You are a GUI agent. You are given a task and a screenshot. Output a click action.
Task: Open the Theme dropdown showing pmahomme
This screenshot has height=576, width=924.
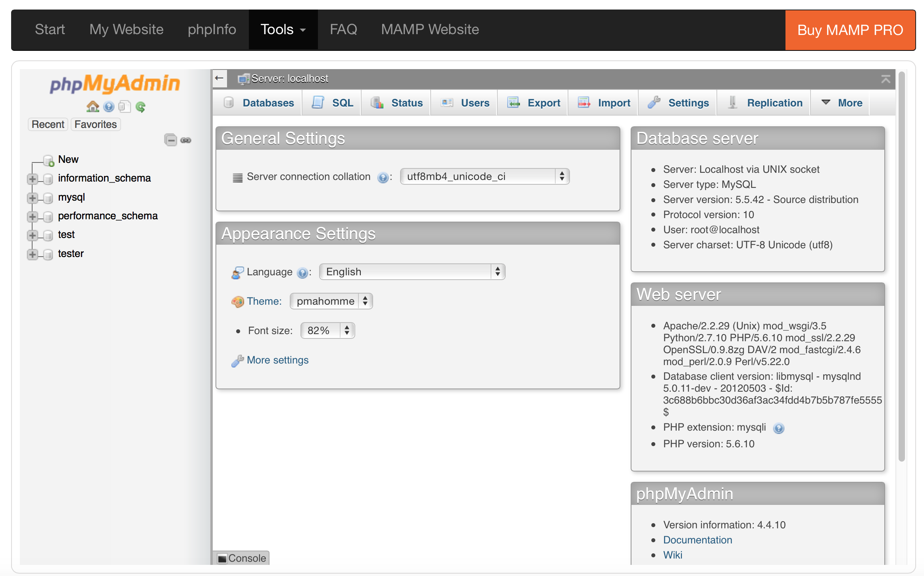331,301
